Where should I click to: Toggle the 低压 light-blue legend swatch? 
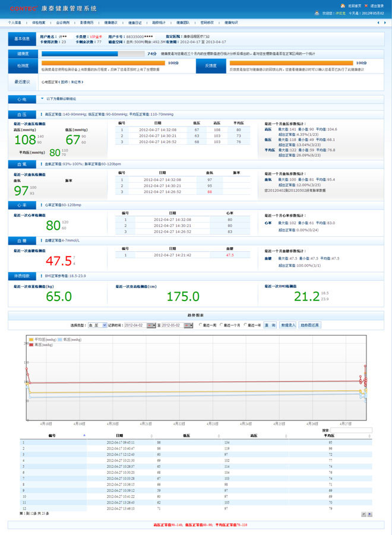[60, 340]
